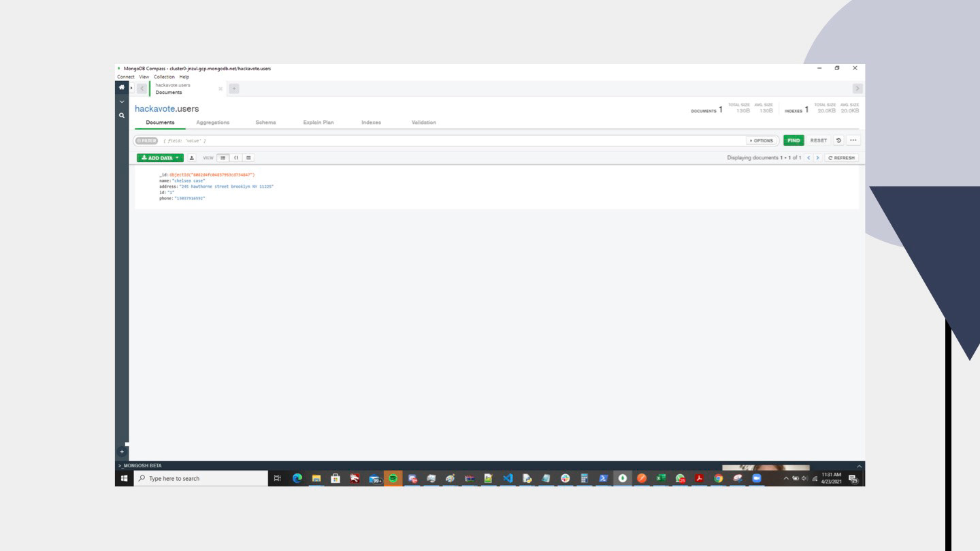
Task: Click the ObjectId value in the document
Action: point(212,175)
